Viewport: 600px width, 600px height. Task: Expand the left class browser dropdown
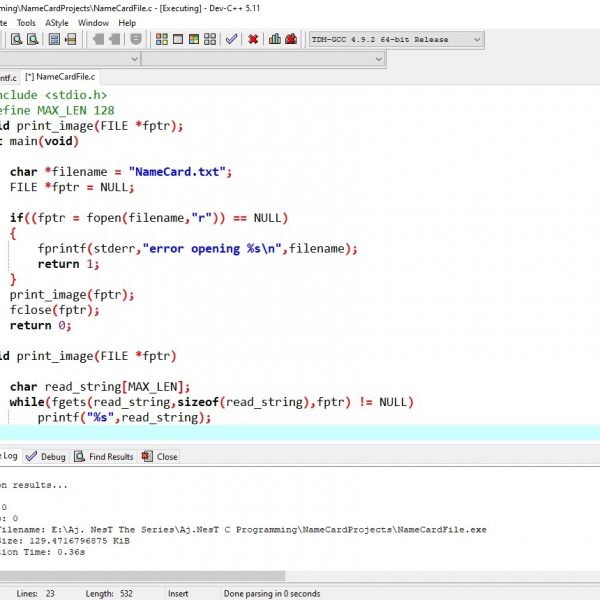[133, 59]
